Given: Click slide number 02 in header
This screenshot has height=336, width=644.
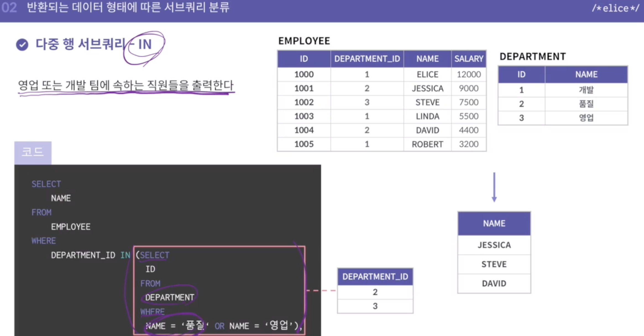Looking at the screenshot, I should point(9,8).
